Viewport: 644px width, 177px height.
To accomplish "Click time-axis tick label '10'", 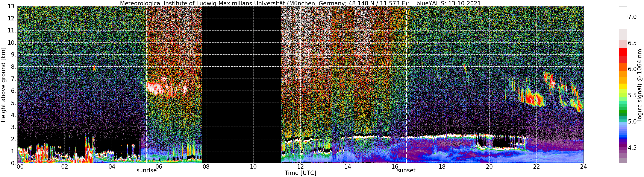I will pyautogui.click(x=253, y=166).
